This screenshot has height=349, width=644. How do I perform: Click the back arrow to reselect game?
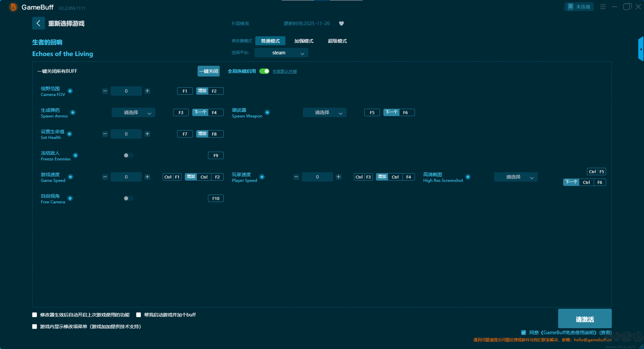(x=38, y=23)
